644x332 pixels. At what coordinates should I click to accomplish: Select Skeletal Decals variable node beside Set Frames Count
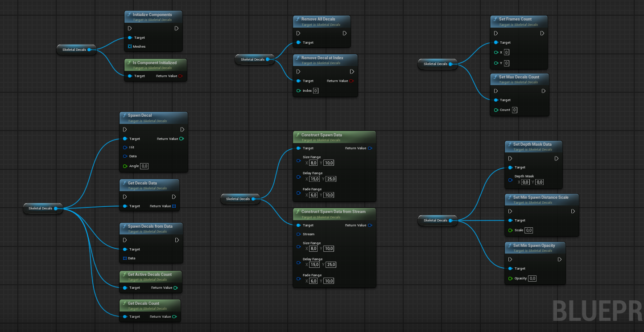click(x=438, y=64)
